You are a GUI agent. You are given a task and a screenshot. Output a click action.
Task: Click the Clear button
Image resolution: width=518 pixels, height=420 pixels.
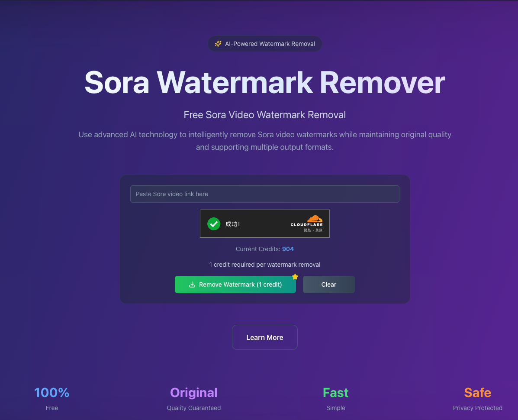point(328,284)
